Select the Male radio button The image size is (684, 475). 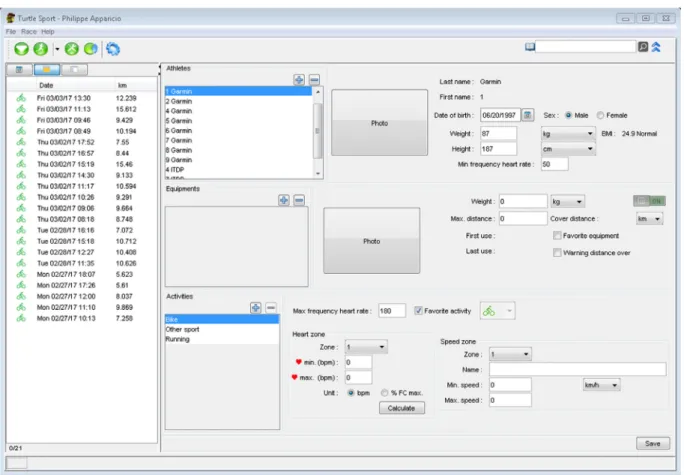tap(568, 115)
